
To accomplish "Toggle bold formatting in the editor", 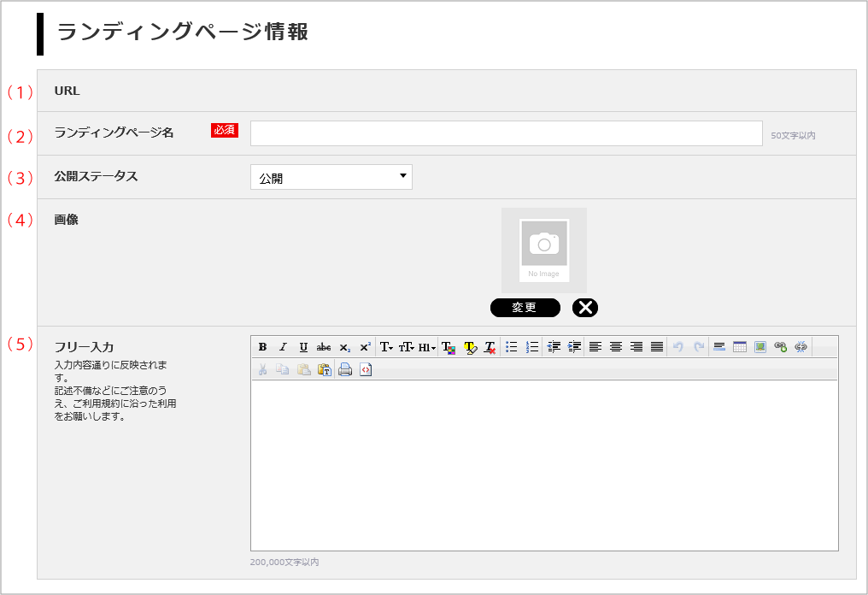I will coord(262,346).
